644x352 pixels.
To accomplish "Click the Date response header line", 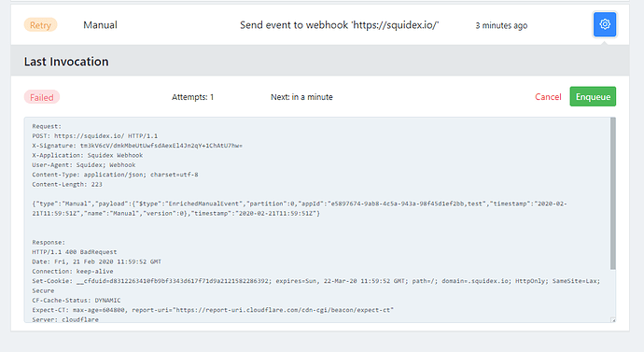I will click(96, 261).
